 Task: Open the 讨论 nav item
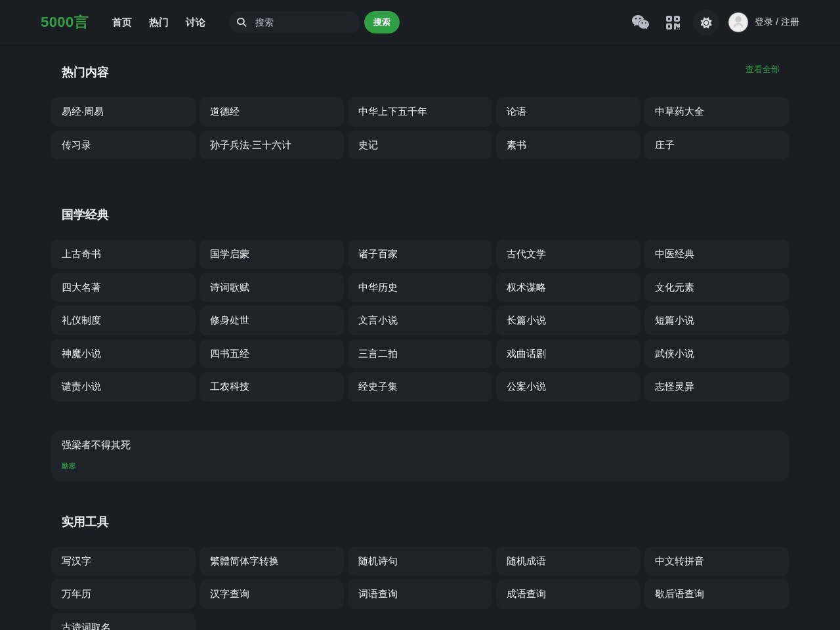click(x=196, y=22)
